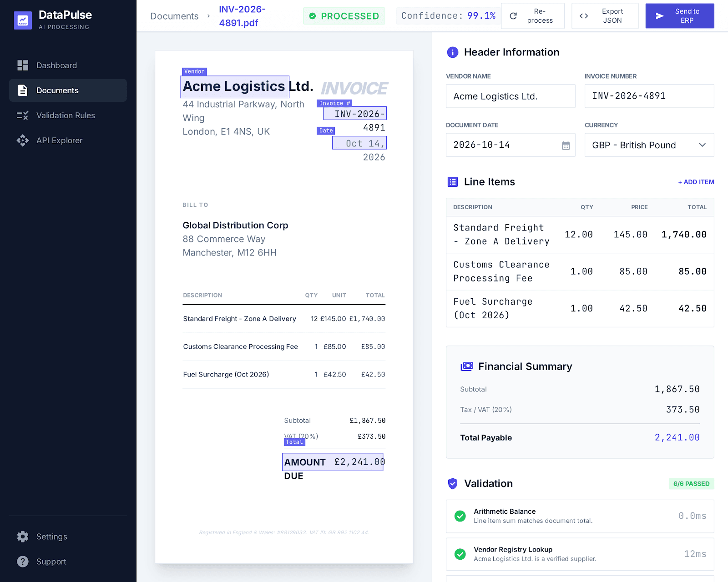Click the Support question mark icon
Viewport: 728px width, 582px height.
(x=23, y=562)
